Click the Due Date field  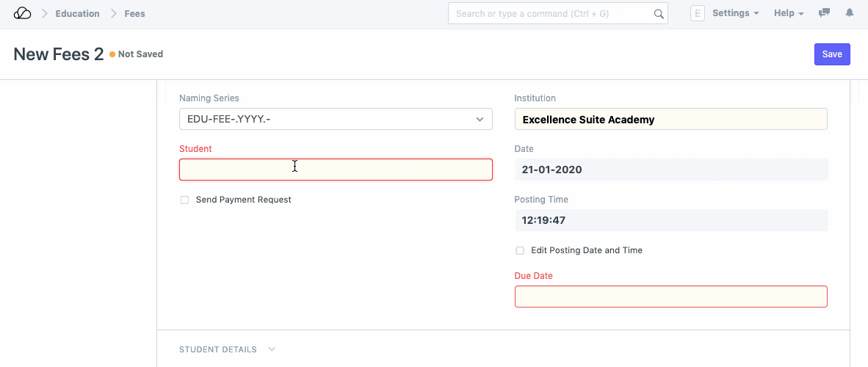pos(670,297)
